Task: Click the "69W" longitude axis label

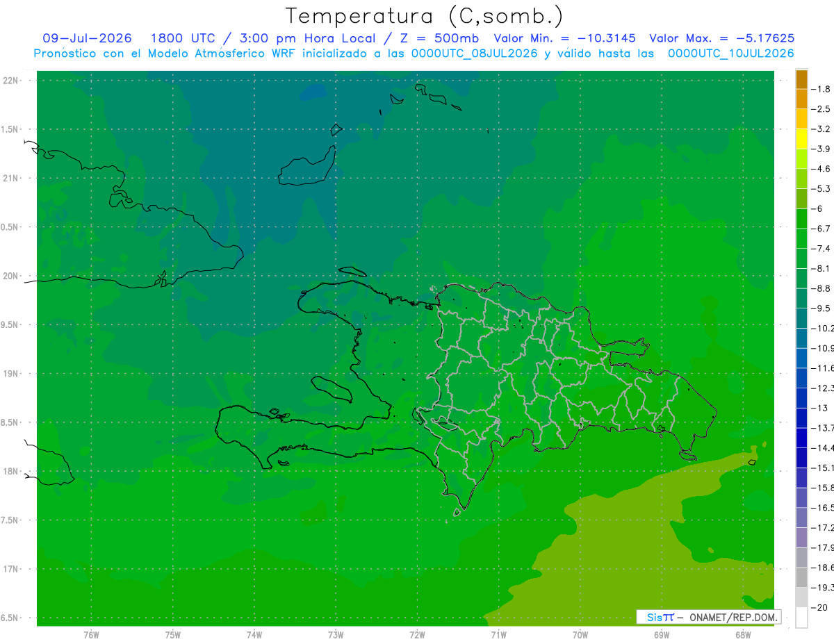Action: [662, 635]
